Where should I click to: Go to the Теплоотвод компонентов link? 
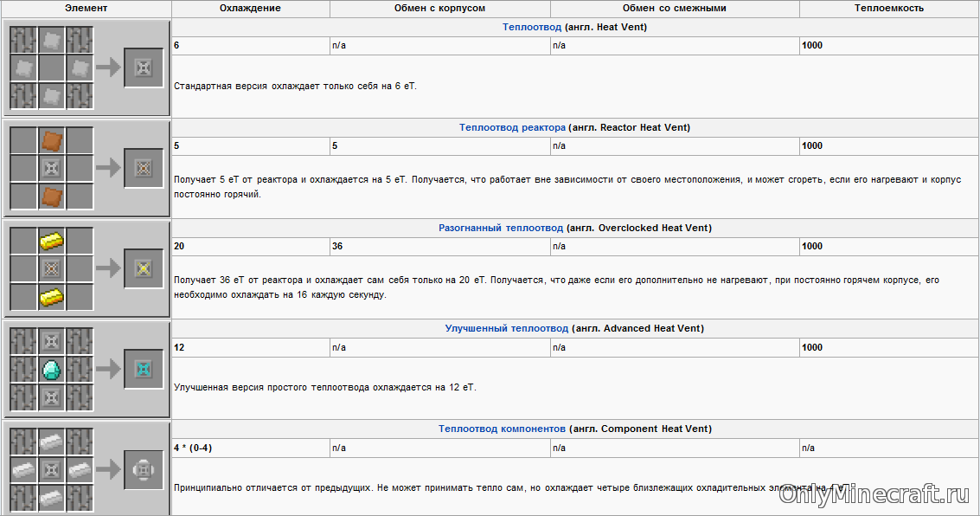(x=502, y=429)
